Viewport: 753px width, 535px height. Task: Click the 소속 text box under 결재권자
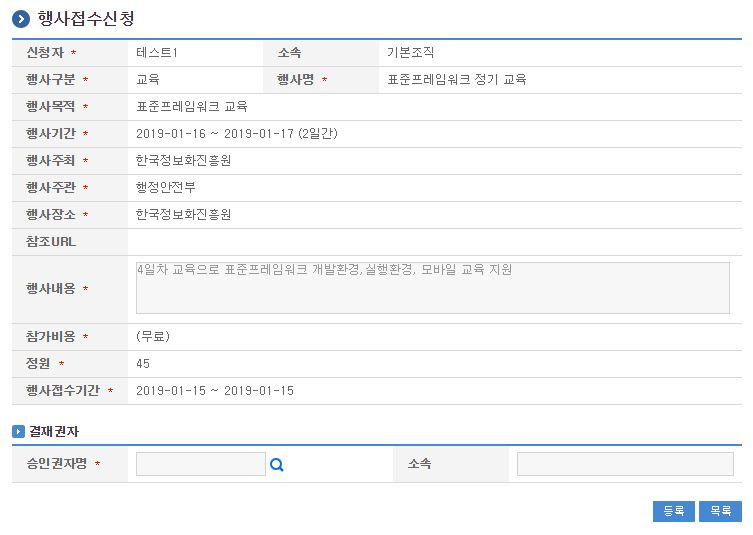pos(624,464)
